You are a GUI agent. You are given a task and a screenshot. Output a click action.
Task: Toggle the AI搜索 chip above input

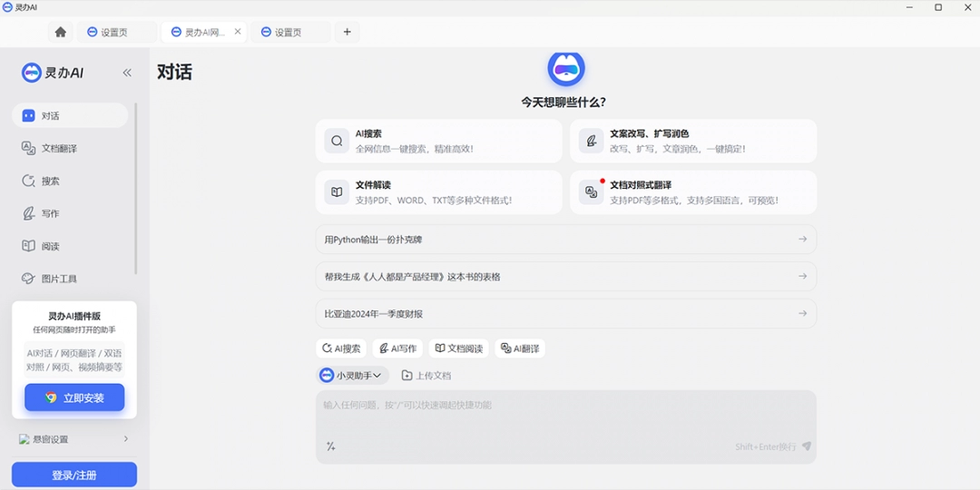click(341, 348)
